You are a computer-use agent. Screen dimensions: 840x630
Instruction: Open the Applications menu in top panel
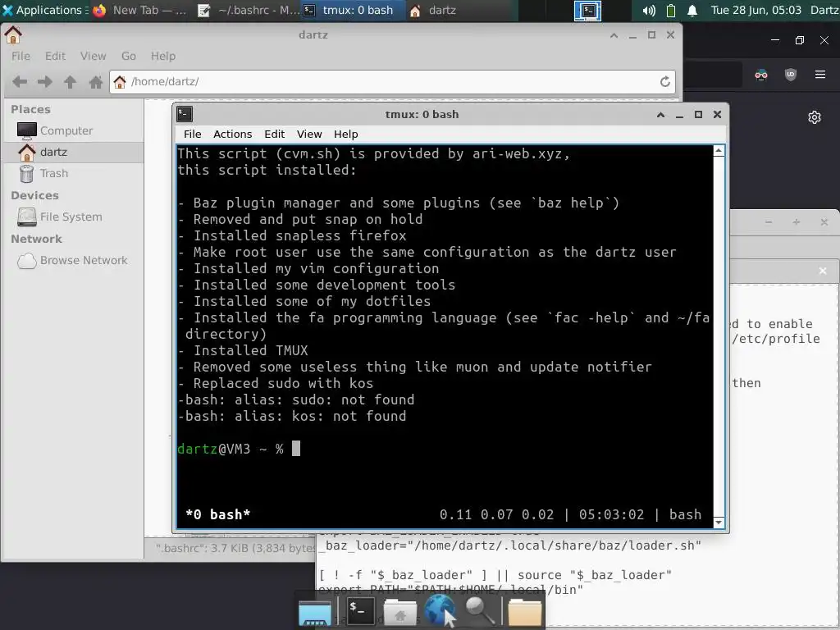coord(44,10)
